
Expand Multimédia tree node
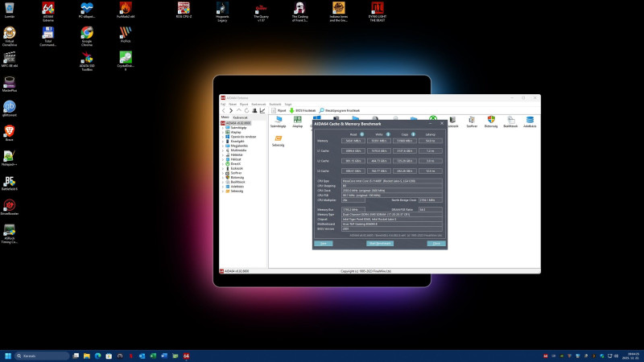pos(223,150)
